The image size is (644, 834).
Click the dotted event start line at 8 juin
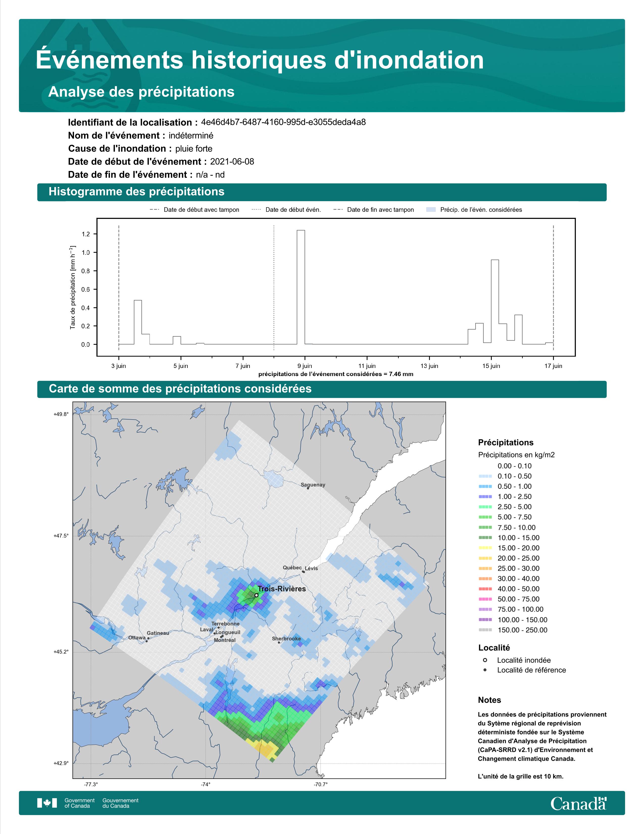point(274,287)
